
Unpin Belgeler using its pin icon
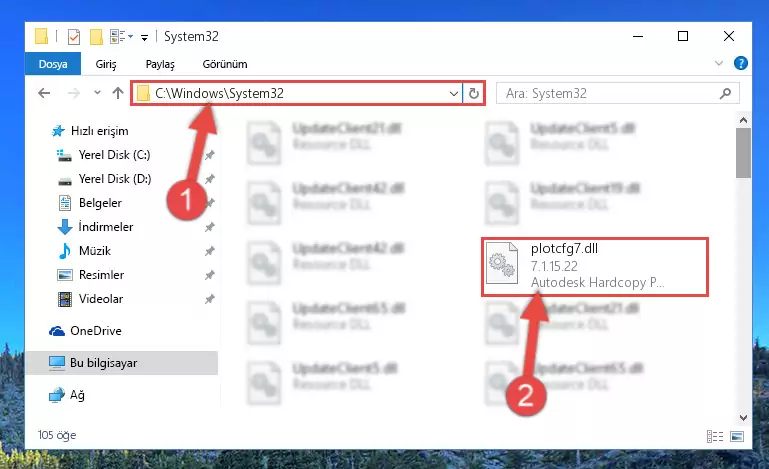pos(210,203)
